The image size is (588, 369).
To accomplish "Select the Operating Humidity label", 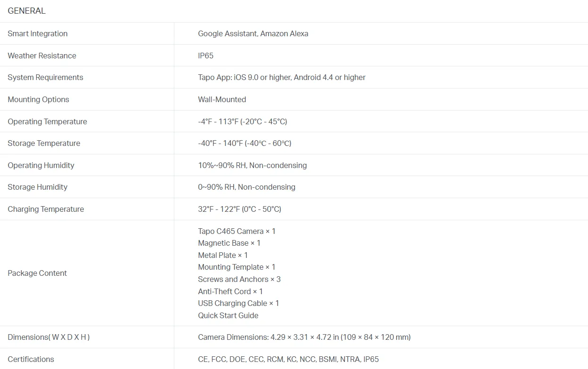I will point(41,165).
